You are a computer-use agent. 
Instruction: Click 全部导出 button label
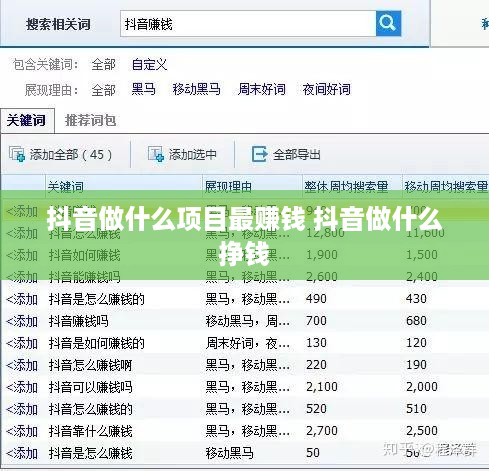(297, 155)
